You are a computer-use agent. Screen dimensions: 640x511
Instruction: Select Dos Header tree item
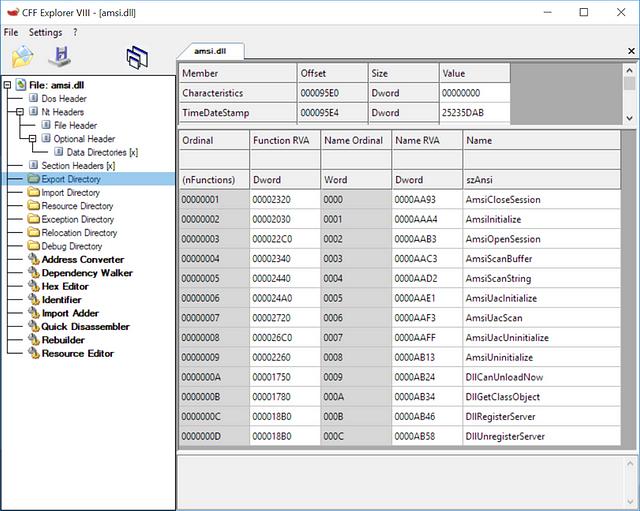[x=64, y=98]
